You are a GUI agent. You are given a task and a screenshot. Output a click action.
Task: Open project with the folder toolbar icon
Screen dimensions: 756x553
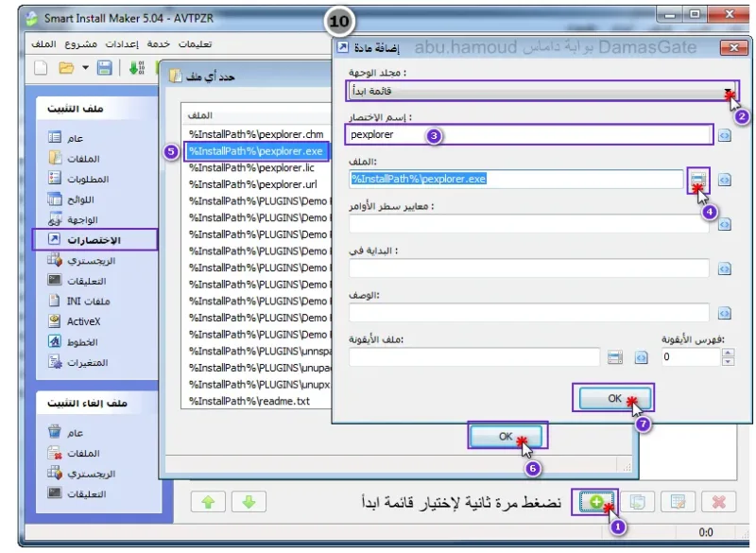click(66, 68)
